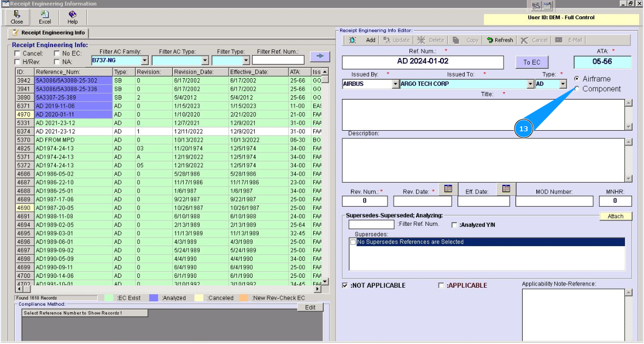Open the Issued By dropdown
This screenshot has height=344, width=644.
pyautogui.click(x=396, y=84)
